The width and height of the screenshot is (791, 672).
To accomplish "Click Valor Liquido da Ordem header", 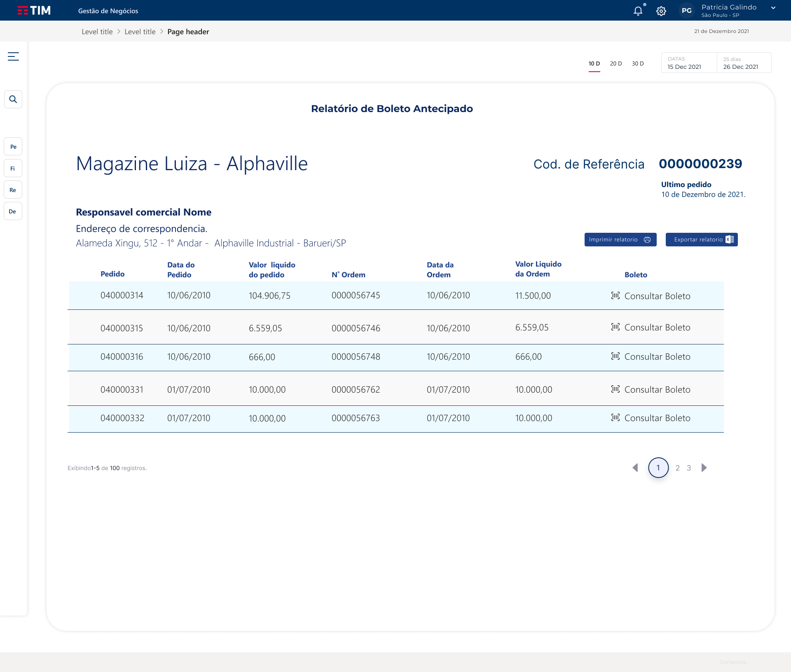I will (538, 269).
